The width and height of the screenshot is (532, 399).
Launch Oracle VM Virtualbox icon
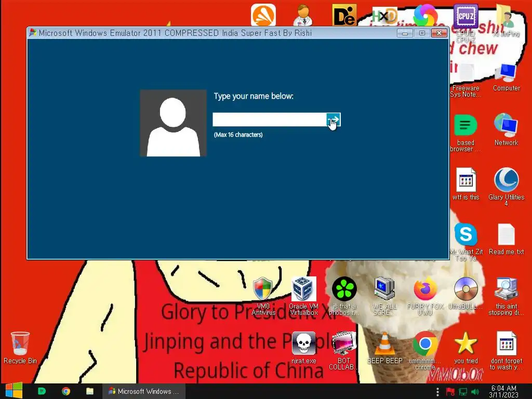point(303,296)
